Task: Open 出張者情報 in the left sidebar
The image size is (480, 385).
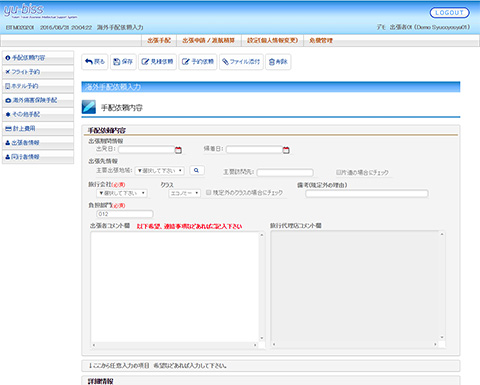Action: coord(38,143)
